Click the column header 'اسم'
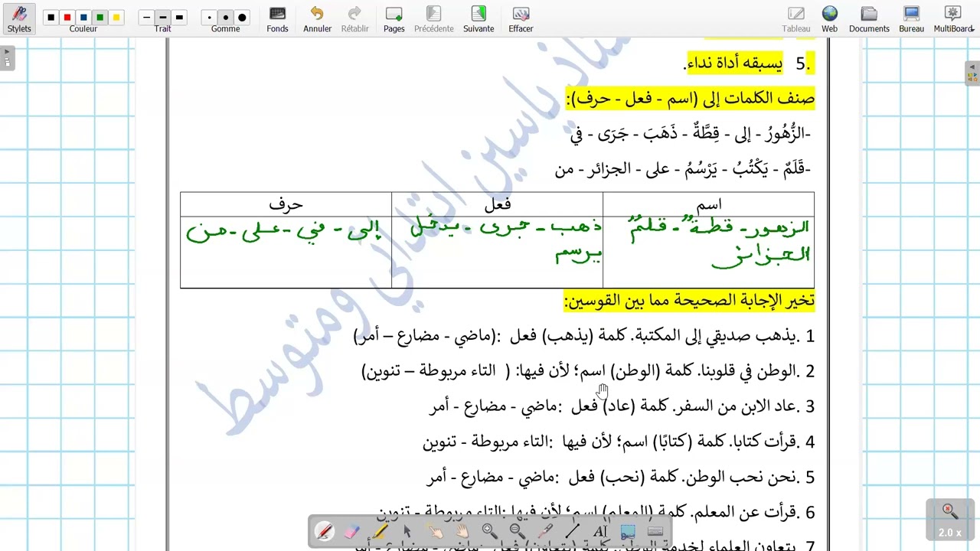 click(x=709, y=205)
